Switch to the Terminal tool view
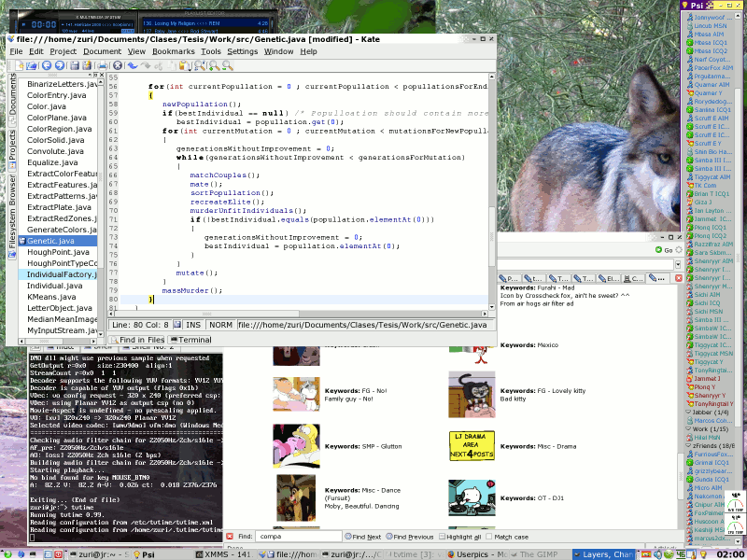This screenshot has width=747, height=560. coord(192,339)
